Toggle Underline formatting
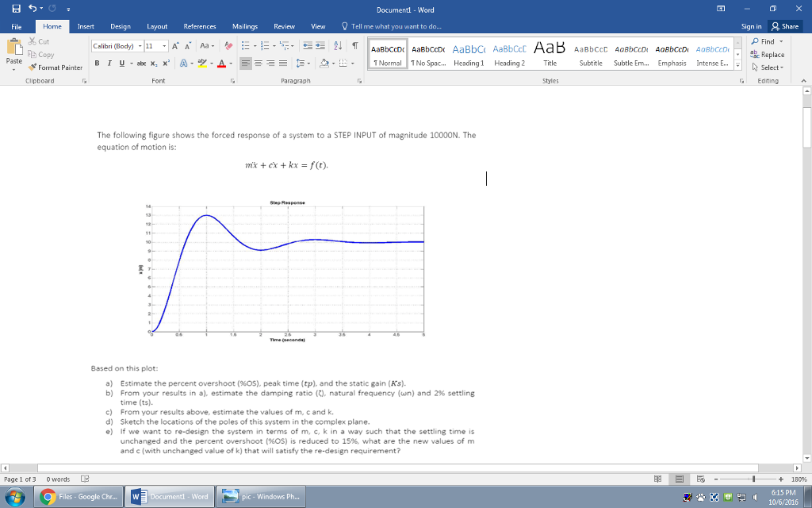This screenshot has height=508, width=812. point(122,63)
